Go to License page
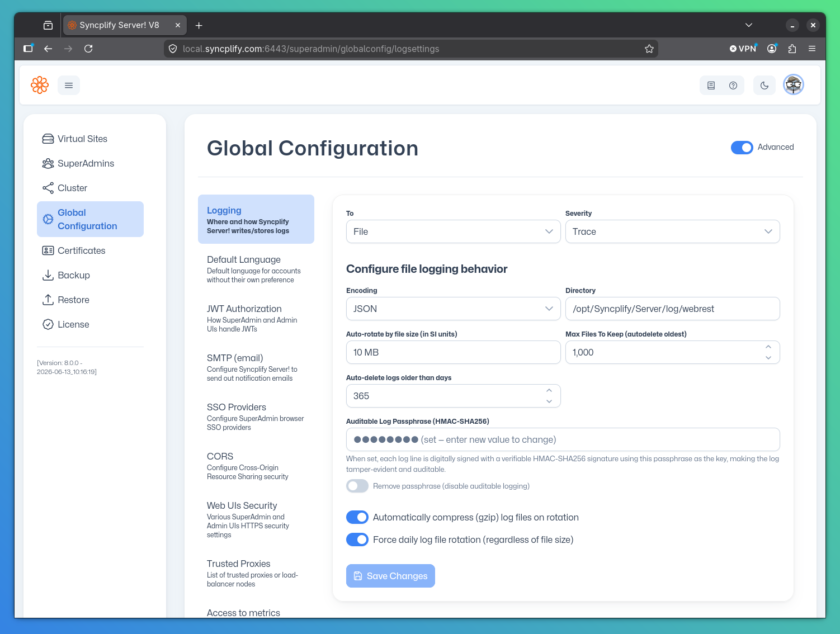The width and height of the screenshot is (840, 634). click(x=90, y=324)
